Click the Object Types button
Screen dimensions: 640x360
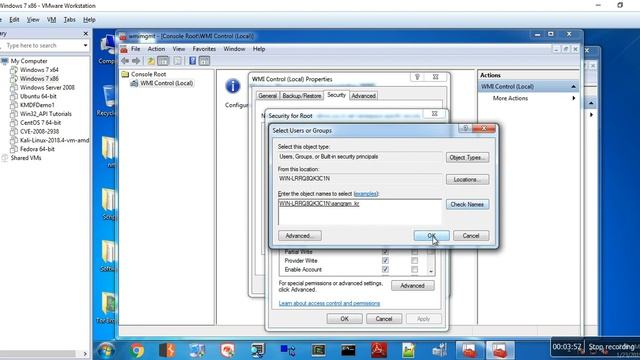pos(467,158)
